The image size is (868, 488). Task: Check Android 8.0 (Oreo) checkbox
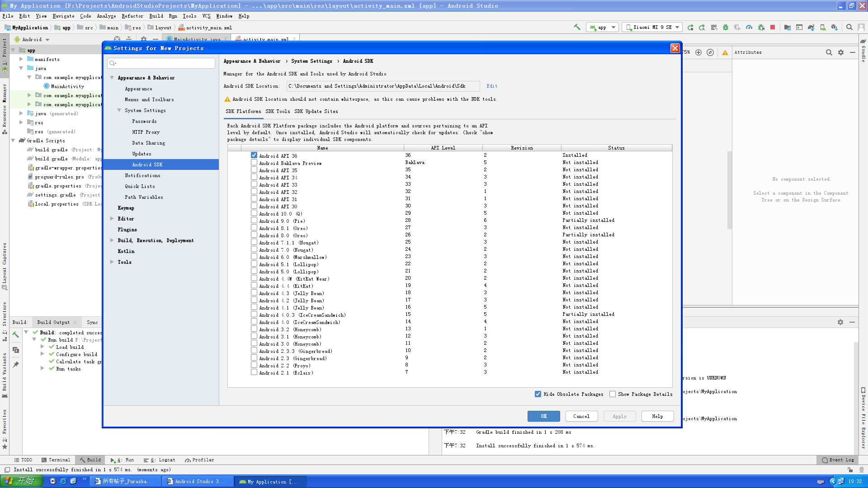tap(254, 235)
